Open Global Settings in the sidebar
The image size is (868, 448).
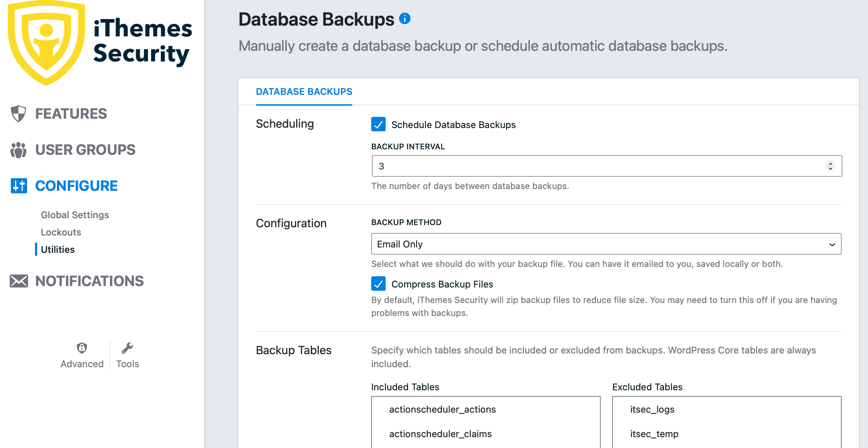pyautogui.click(x=75, y=215)
